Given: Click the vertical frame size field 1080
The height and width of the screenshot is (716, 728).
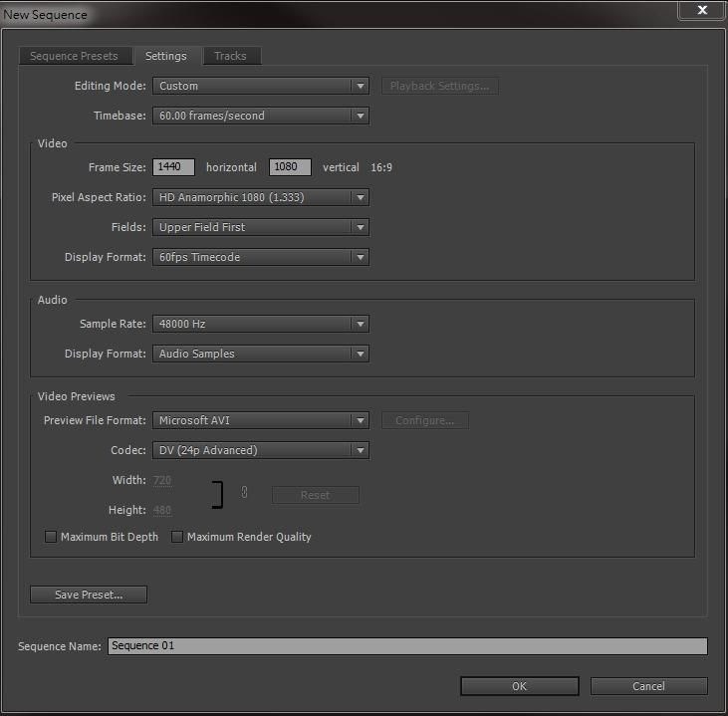Looking at the screenshot, I should coord(290,166).
